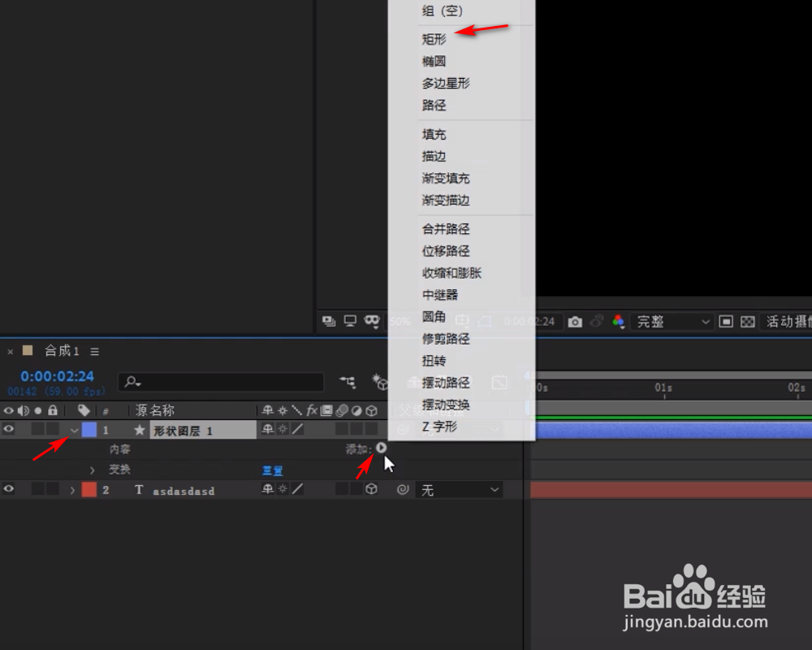This screenshot has width=812, height=650.
Task: Choose 摆动路径 menu item
Action: pyautogui.click(x=446, y=383)
